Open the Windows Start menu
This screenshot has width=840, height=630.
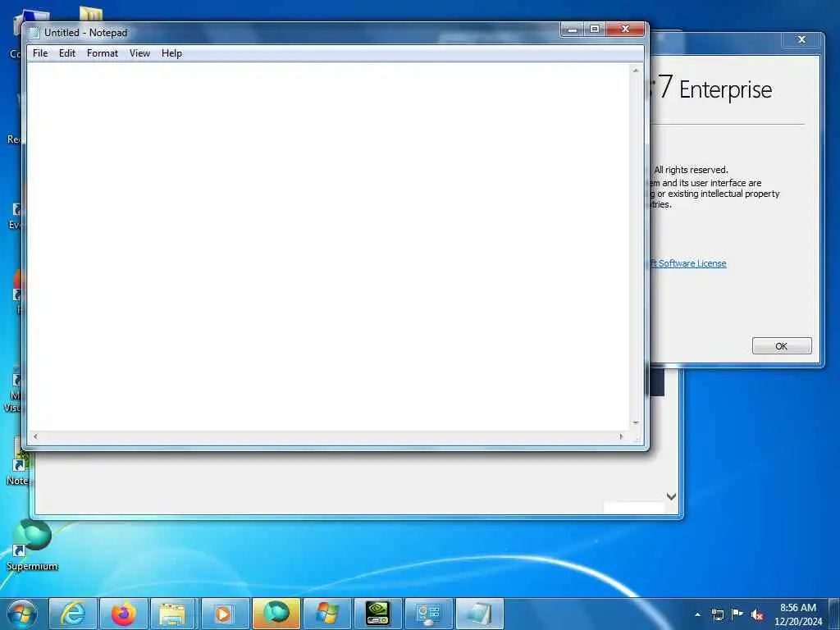coord(22,614)
